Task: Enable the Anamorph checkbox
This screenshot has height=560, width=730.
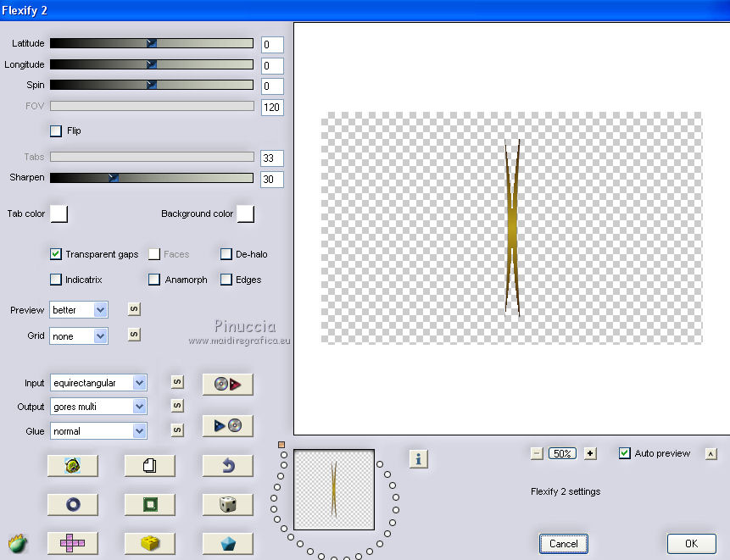Action: click(x=154, y=280)
